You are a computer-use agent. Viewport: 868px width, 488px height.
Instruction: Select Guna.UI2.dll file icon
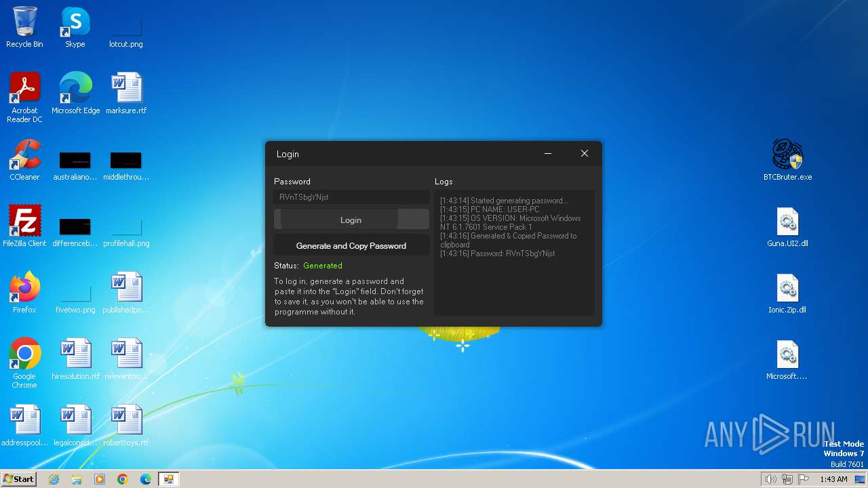pos(787,226)
